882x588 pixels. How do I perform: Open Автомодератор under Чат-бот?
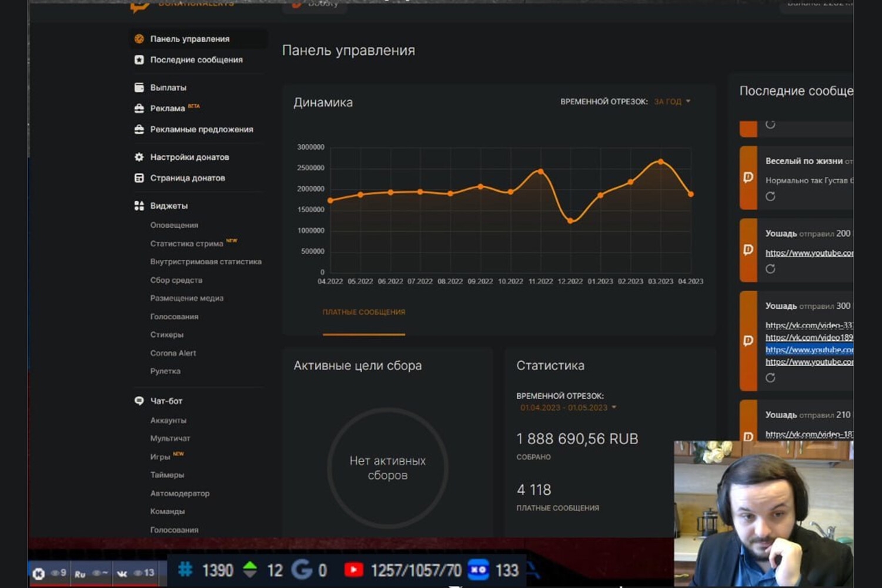tap(180, 493)
